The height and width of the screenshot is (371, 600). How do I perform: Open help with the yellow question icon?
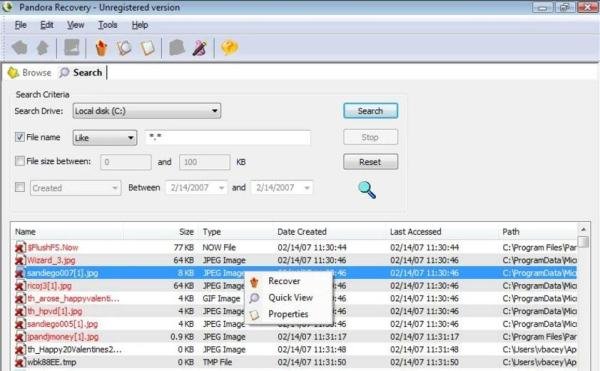230,48
